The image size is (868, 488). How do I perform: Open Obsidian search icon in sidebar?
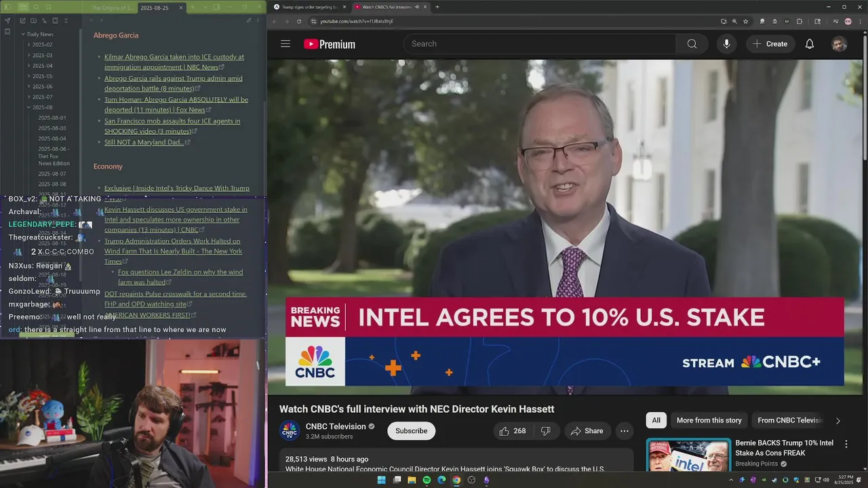coord(36,7)
